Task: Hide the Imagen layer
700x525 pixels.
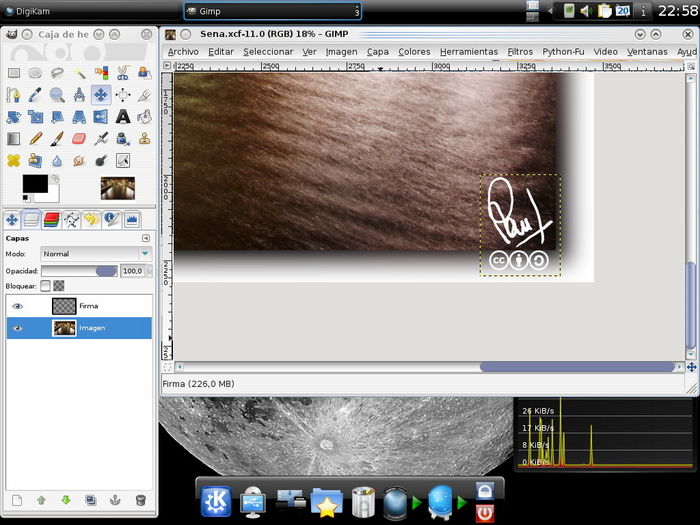Action: [17, 328]
